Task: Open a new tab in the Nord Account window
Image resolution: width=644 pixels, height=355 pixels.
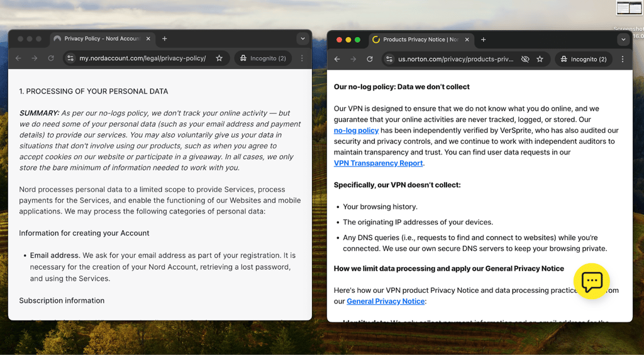Action: point(165,38)
